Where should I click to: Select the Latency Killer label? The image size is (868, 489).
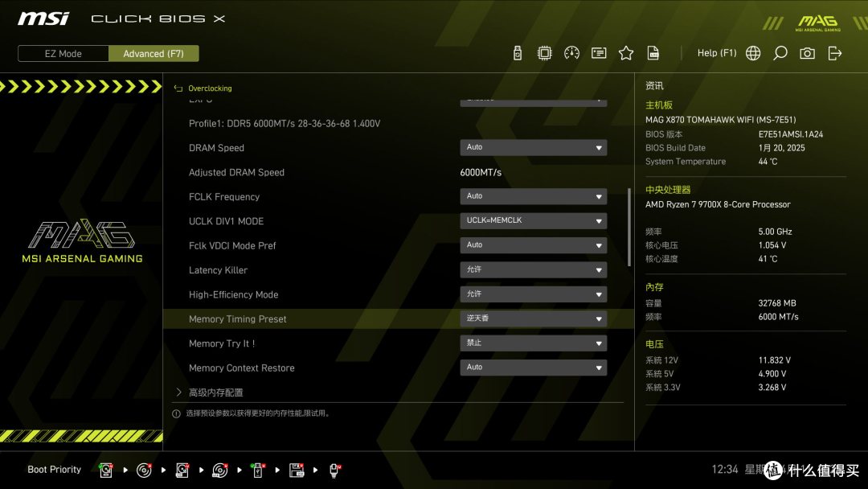coord(218,270)
